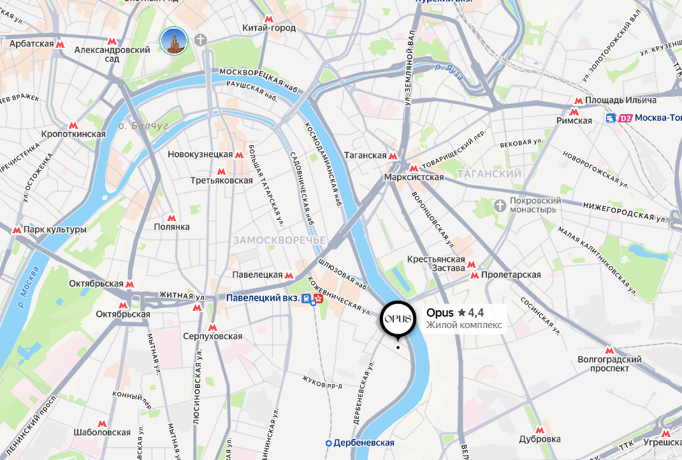Select the Полянка metro station icon

point(172,218)
